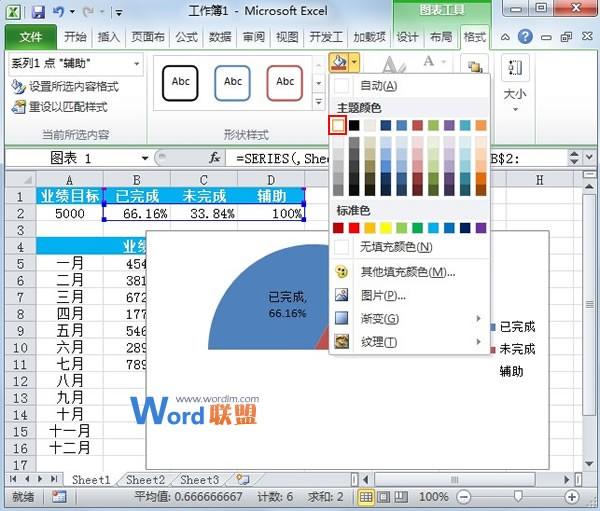Select 无填充颜色 (No Fill) option
The width and height of the screenshot is (600, 511).
point(396,247)
